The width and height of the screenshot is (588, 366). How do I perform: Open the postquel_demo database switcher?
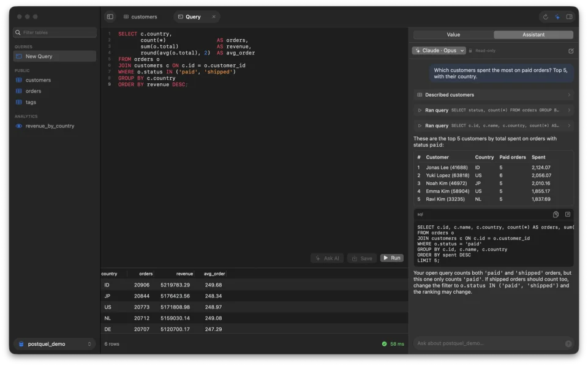pos(55,344)
